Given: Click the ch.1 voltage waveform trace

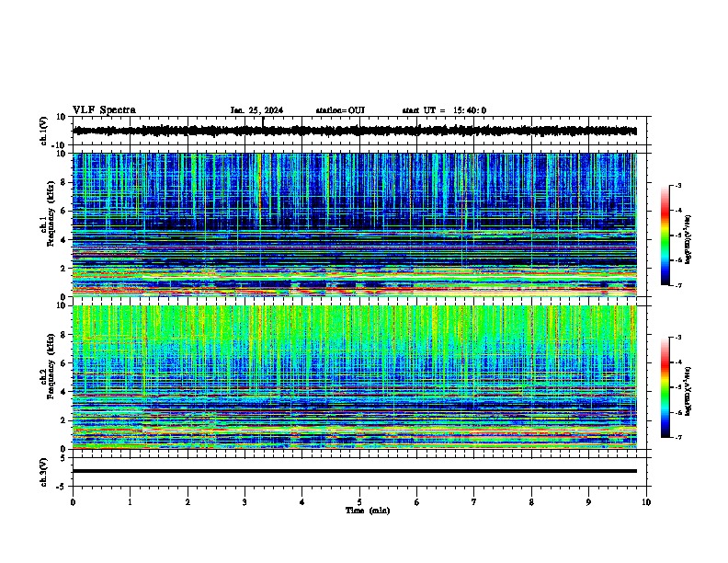Looking at the screenshot, I should pyautogui.click(x=355, y=131).
